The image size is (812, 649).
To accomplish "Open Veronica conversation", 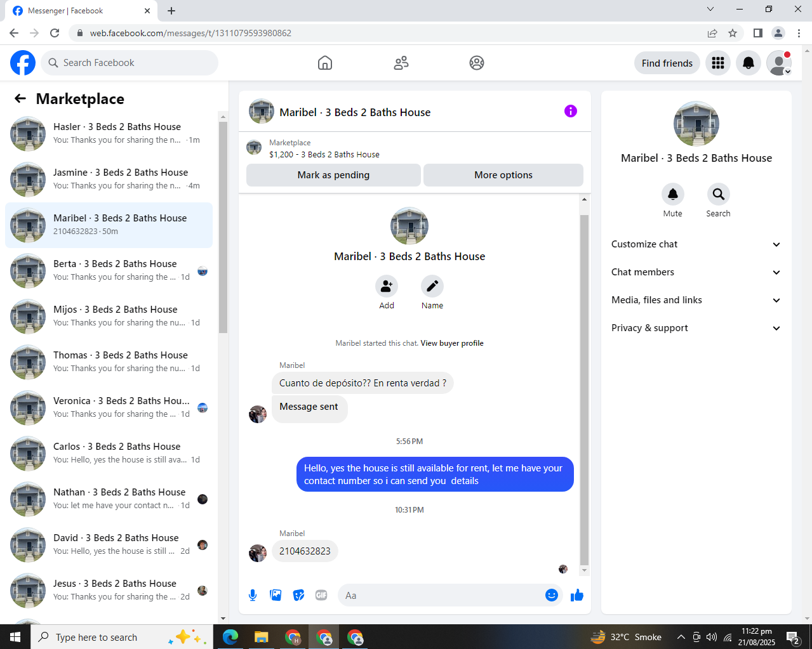I will pos(109,408).
